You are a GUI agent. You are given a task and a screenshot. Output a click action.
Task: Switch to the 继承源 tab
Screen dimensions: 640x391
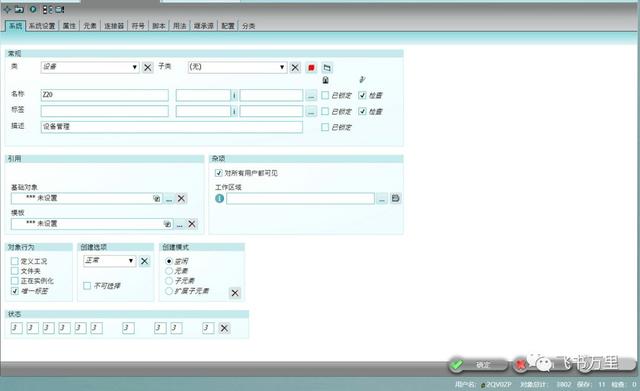[204, 26]
